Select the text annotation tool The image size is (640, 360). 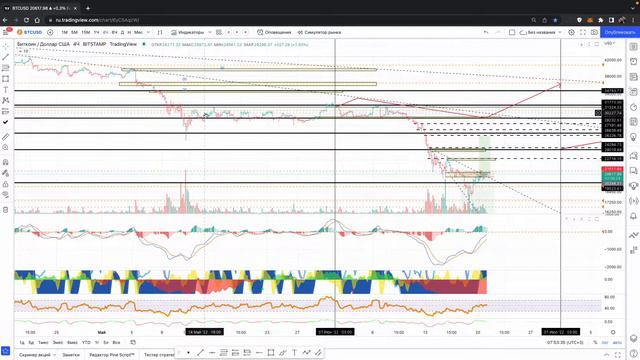pyautogui.click(x=6, y=89)
